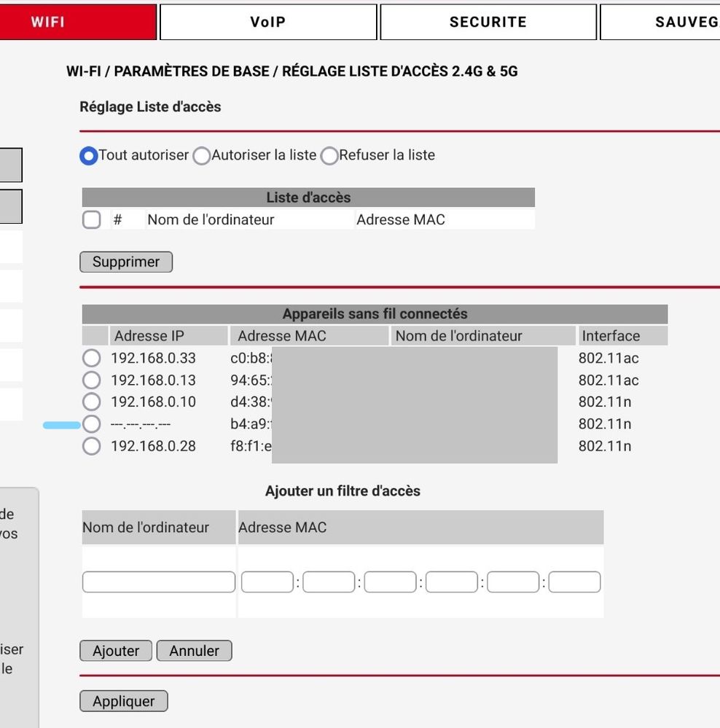The image size is (720, 728).
Task: Select device with IP 192.168.0.33
Action: (92, 358)
